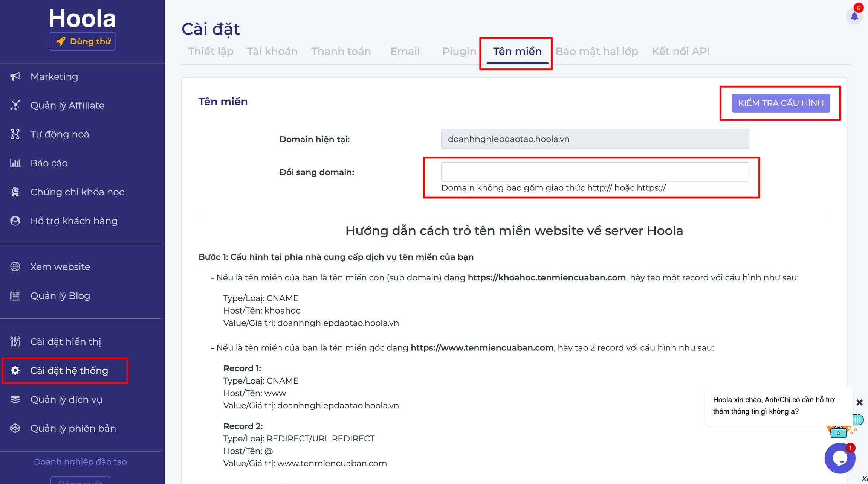Click the Cài đặt hệ thống gear icon
The height and width of the screenshot is (484, 868).
click(x=15, y=371)
